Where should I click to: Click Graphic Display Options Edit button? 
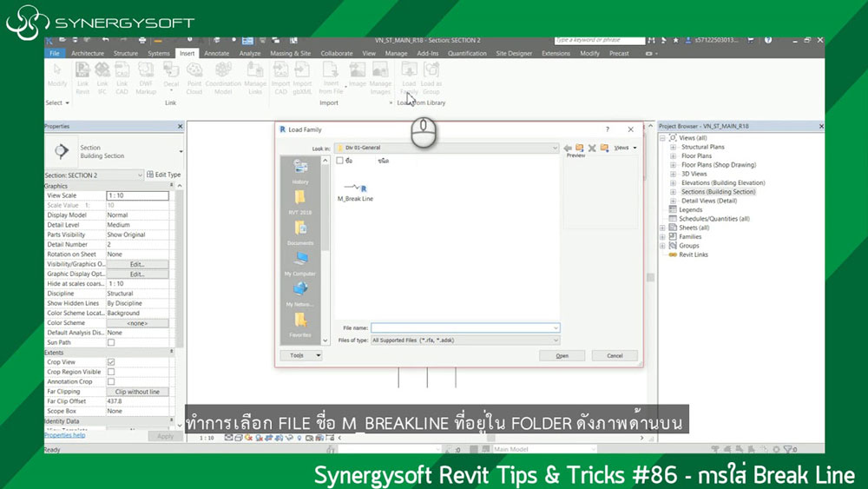pos(137,274)
